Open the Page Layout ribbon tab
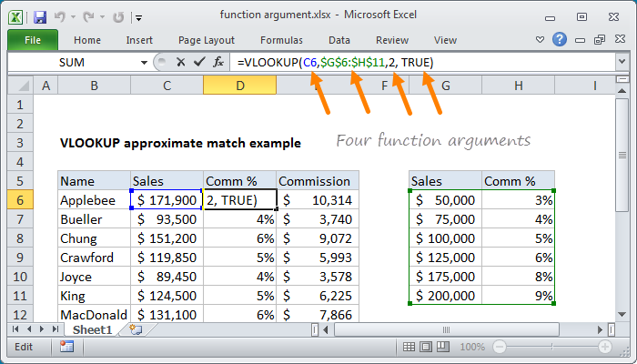 [207, 40]
